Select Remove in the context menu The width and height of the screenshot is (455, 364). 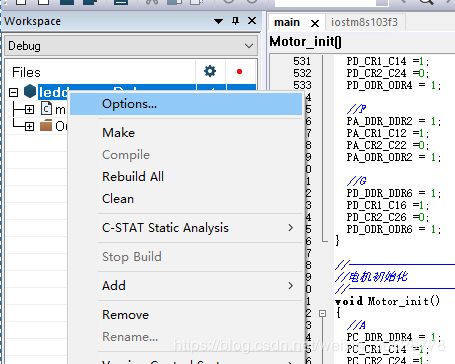[x=126, y=315]
